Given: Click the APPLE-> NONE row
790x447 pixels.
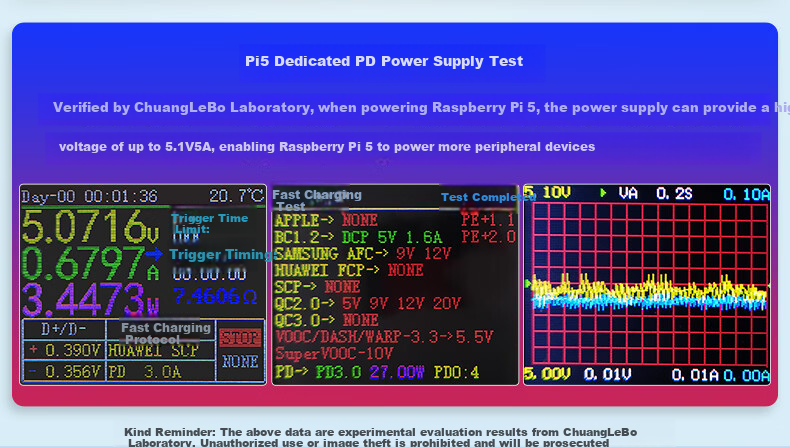Looking at the screenshot, I should [x=326, y=220].
